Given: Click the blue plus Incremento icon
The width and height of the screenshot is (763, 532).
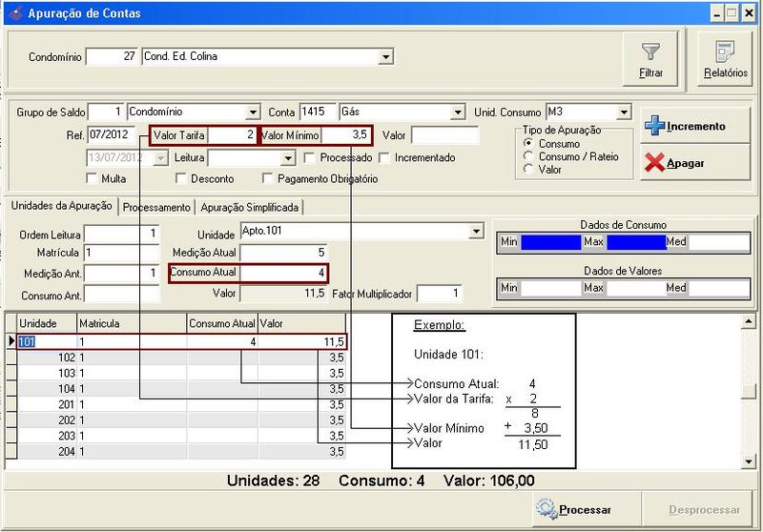Looking at the screenshot, I should [654, 126].
